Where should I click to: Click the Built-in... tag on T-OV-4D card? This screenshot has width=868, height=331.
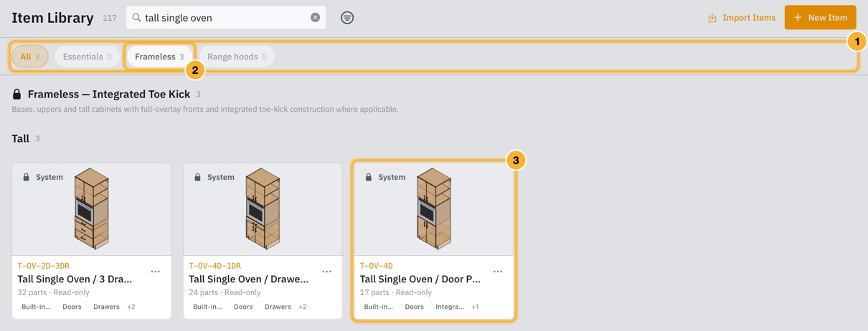[378, 307]
